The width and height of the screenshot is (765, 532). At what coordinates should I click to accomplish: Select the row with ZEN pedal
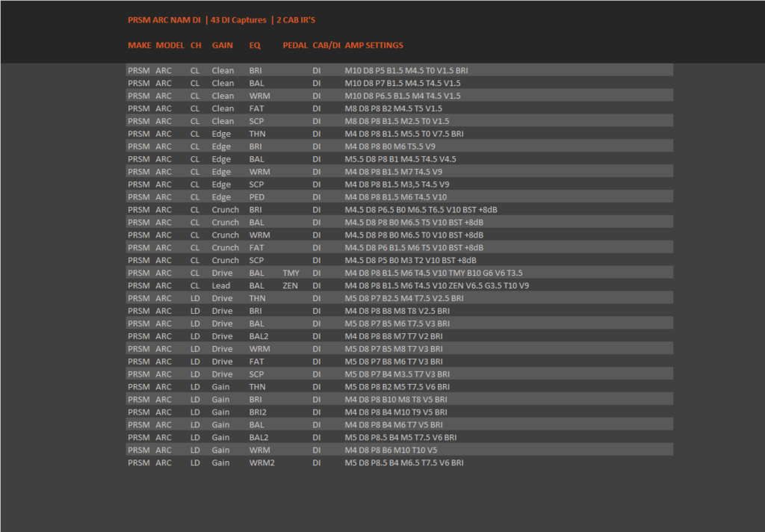point(400,285)
